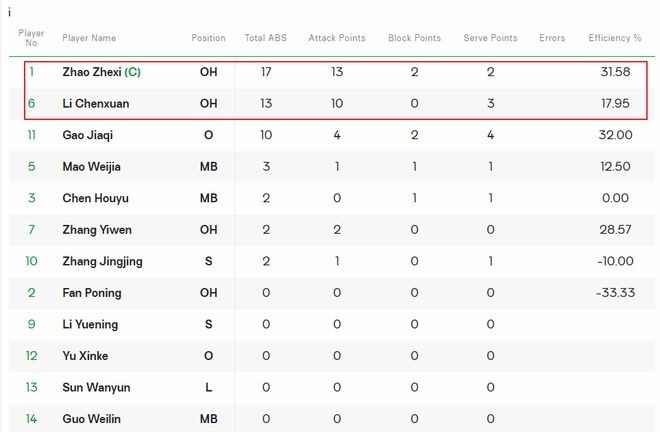The image size is (660, 432).
Task: Click the Errors column header
Action: [551, 38]
